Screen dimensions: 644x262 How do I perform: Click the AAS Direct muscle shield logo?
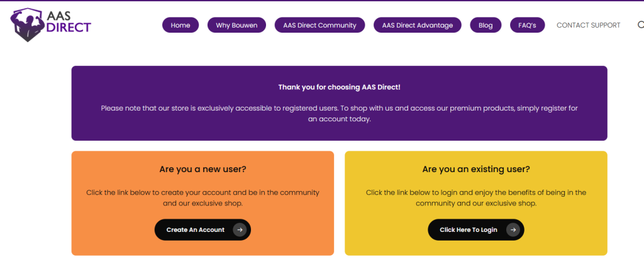[x=25, y=25]
